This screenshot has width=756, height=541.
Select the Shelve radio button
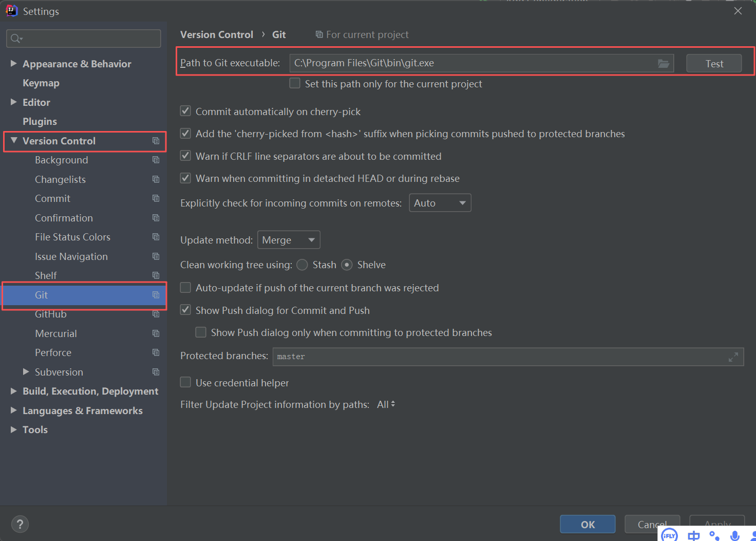(347, 265)
